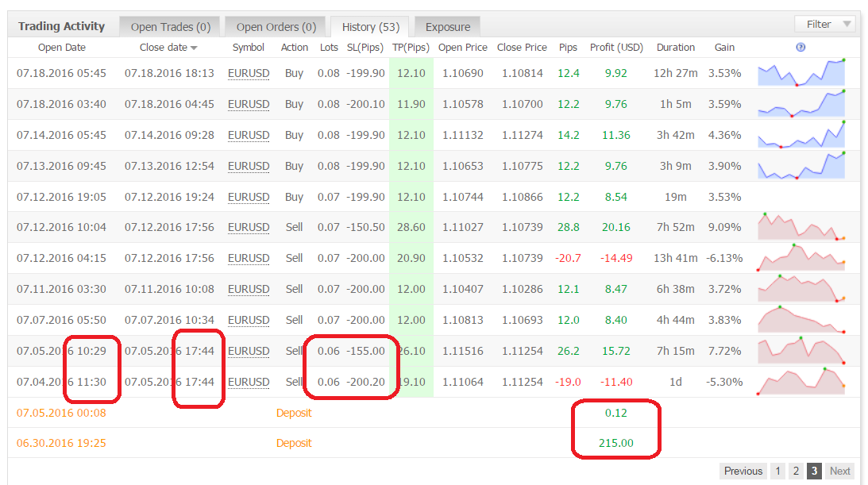Click the Next page button
The width and height of the screenshot is (868, 485).
coord(839,472)
